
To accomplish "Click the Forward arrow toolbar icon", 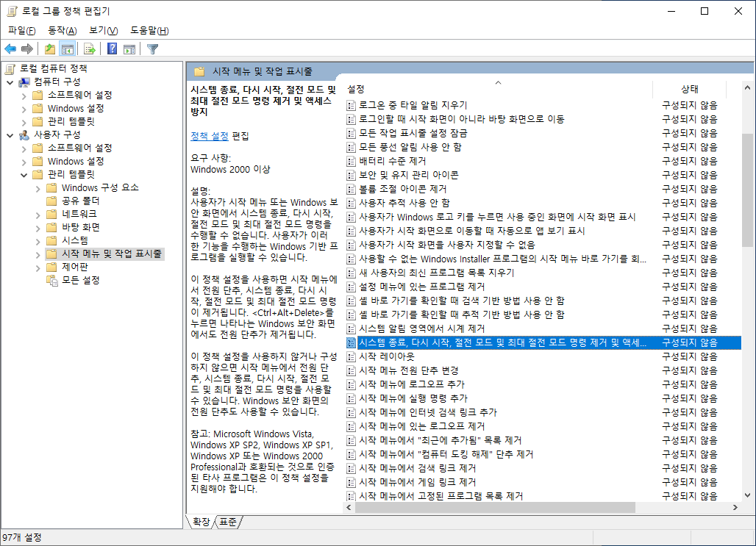I will [27, 49].
